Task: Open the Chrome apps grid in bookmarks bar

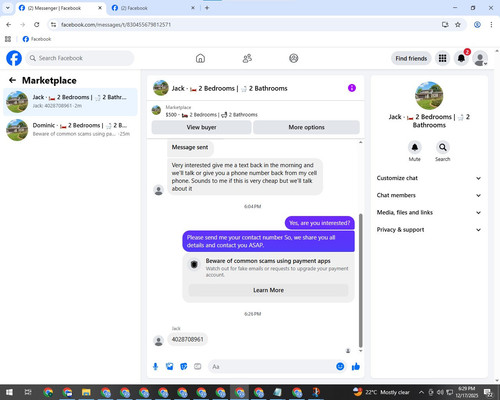Action: pos(8,39)
